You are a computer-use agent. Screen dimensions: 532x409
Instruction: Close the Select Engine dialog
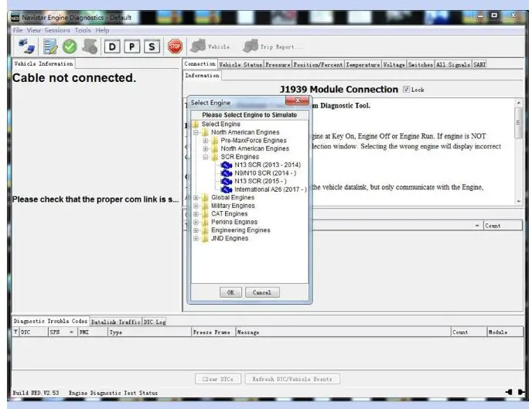point(297,101)
